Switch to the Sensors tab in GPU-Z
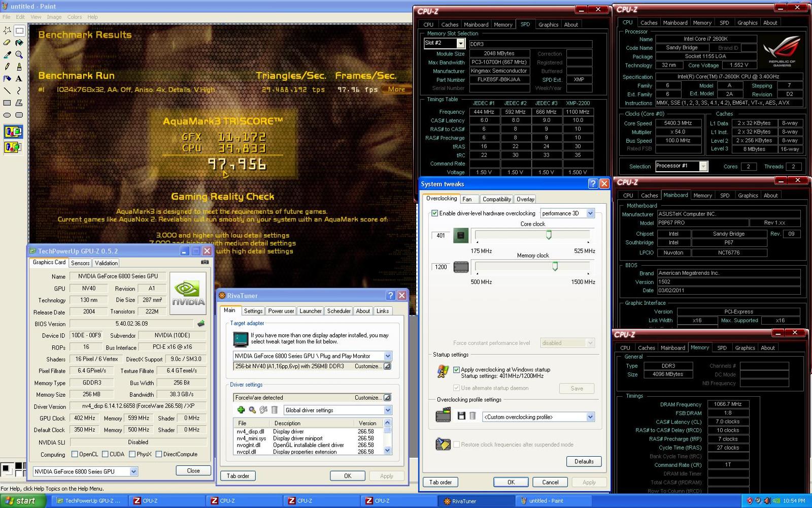 click(80, 263)
